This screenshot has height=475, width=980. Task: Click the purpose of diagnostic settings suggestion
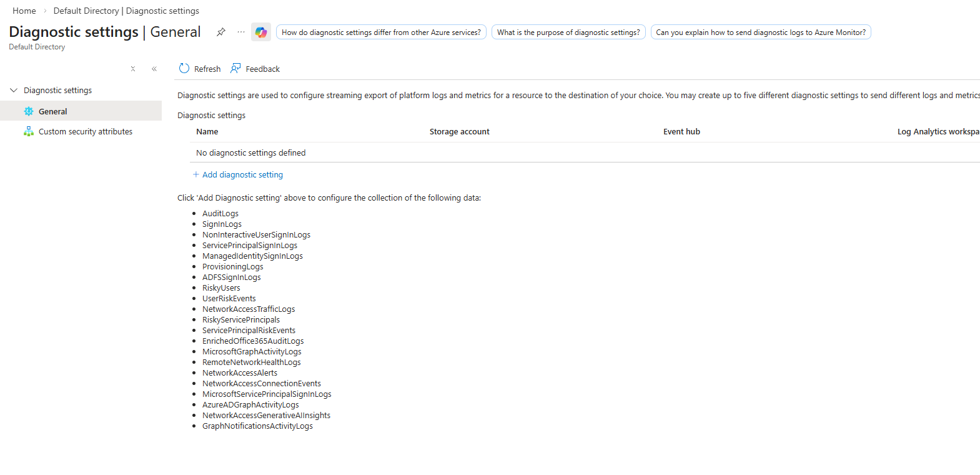[568, 32]
